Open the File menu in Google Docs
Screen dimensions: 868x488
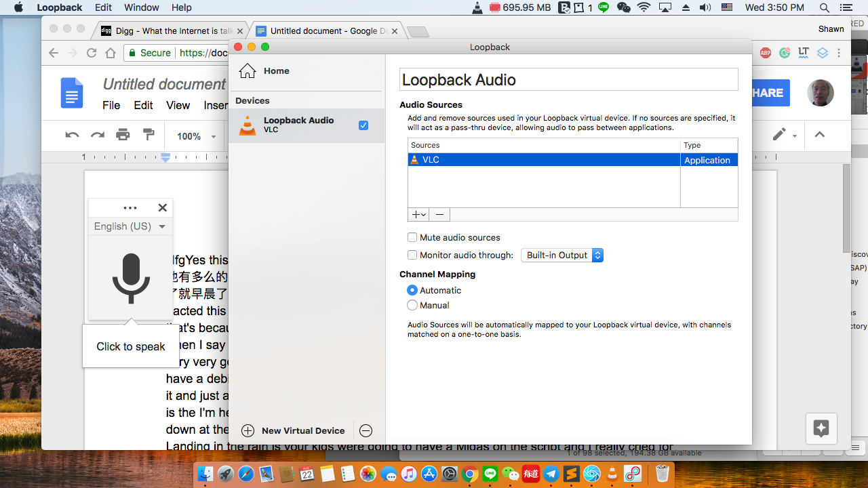[x=111, y=105]
